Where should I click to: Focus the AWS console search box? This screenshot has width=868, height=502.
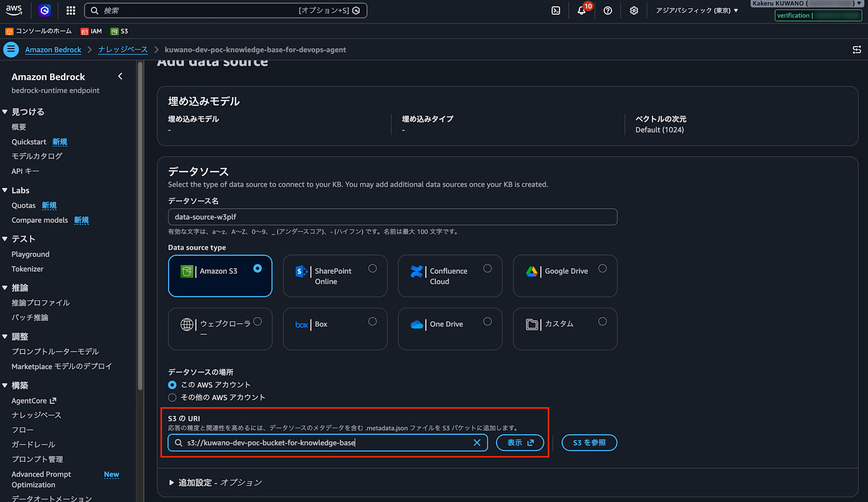(226, 10)
